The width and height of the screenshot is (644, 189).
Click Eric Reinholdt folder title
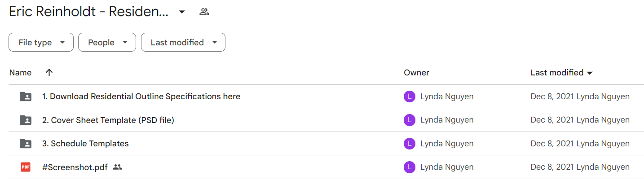click(89, 12)
